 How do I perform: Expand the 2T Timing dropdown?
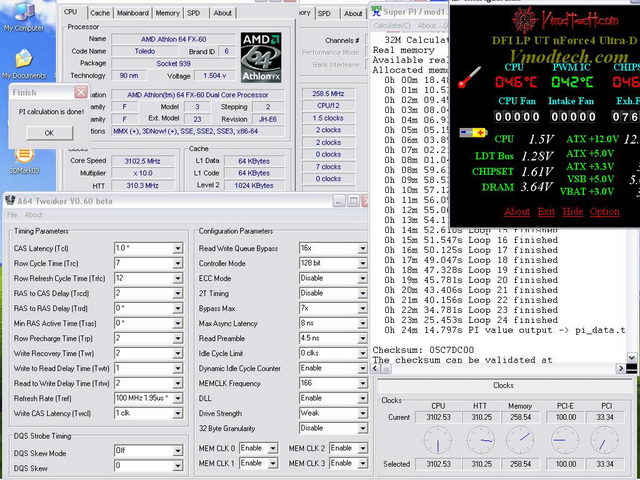[362, 293]
